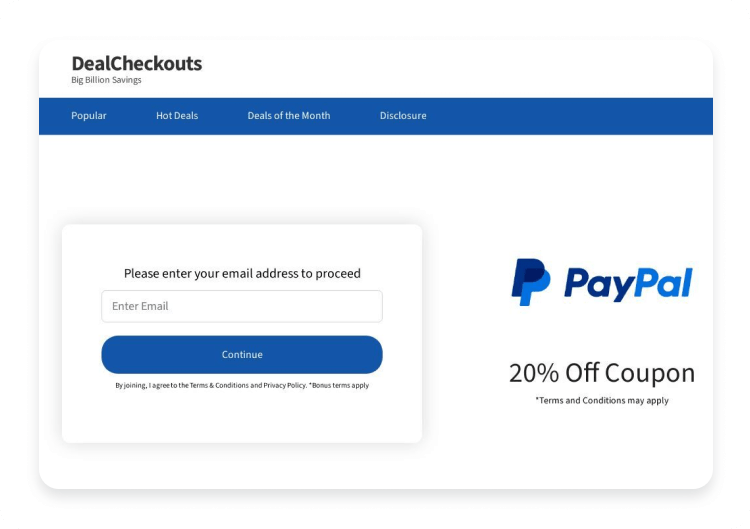This screenshot has width=750, height=529.
Task: Click the Please enter your email address label
Action: (x=242, y=274)
